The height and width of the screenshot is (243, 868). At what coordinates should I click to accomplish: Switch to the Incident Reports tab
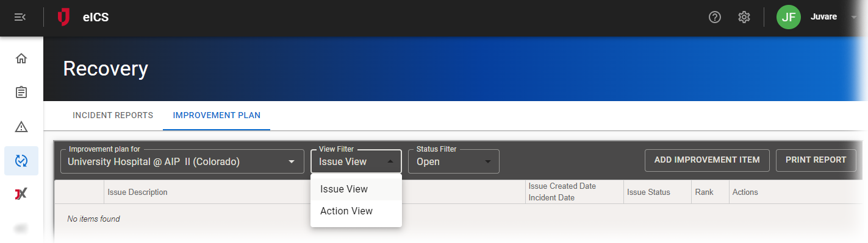(113, 115)
